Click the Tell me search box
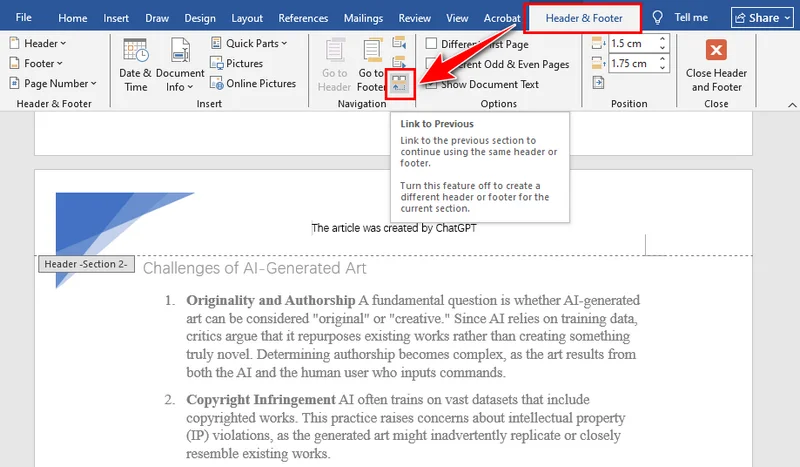Viewport: 800px width, 467px height. pyautogui.click(x=691, y=17)
